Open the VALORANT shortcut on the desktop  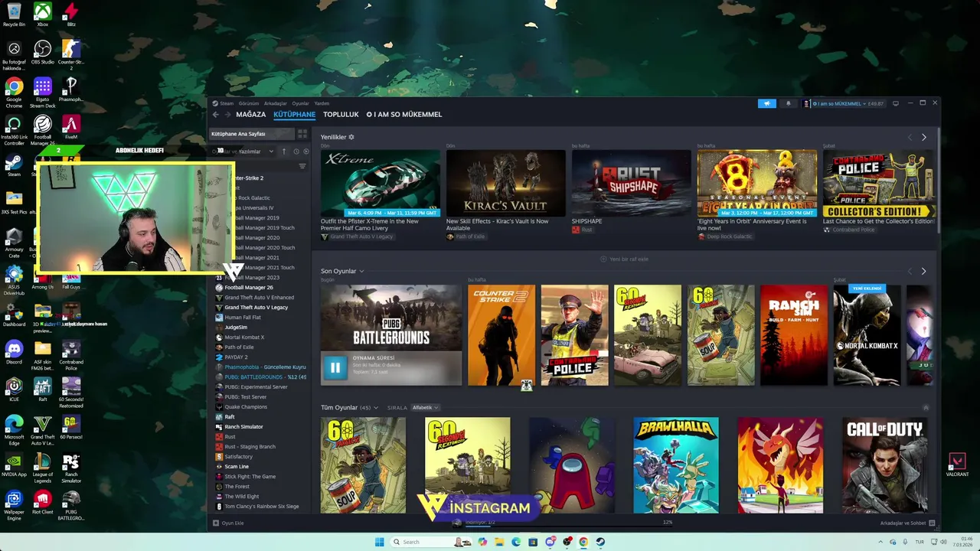957,465
